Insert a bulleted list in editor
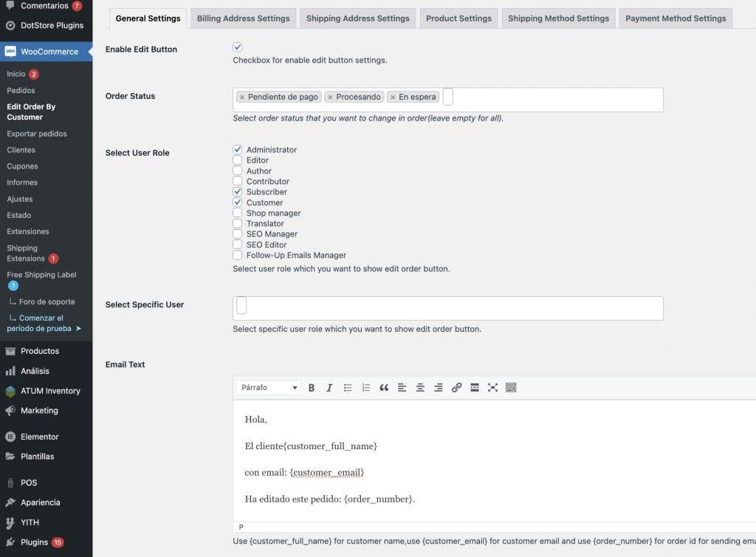Image resolution: width=756 pixels, height=557 pixels. click(x=348, y=388)
